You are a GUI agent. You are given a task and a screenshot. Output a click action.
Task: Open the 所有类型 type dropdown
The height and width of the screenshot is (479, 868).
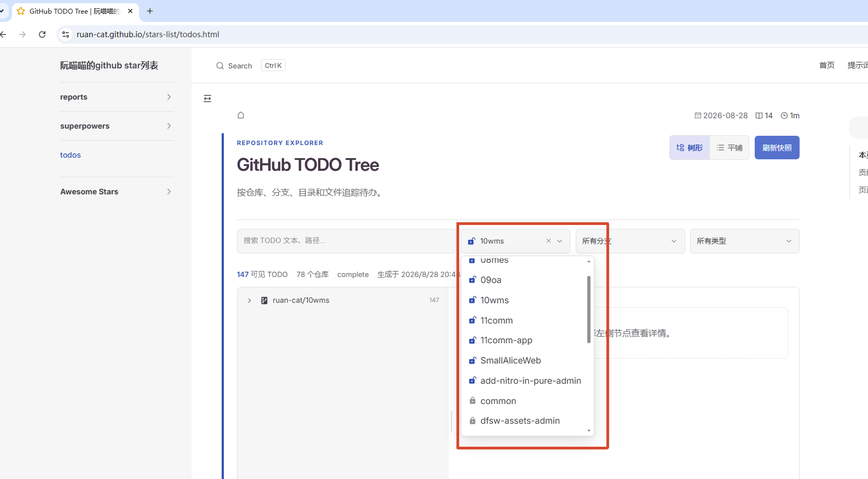tap(744, 241)
